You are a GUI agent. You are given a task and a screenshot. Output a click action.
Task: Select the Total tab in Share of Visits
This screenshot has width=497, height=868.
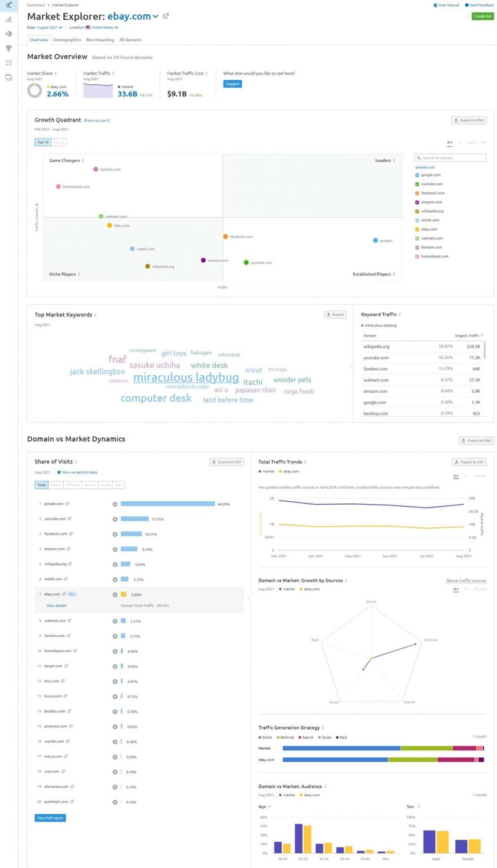(x=42, y=485)
